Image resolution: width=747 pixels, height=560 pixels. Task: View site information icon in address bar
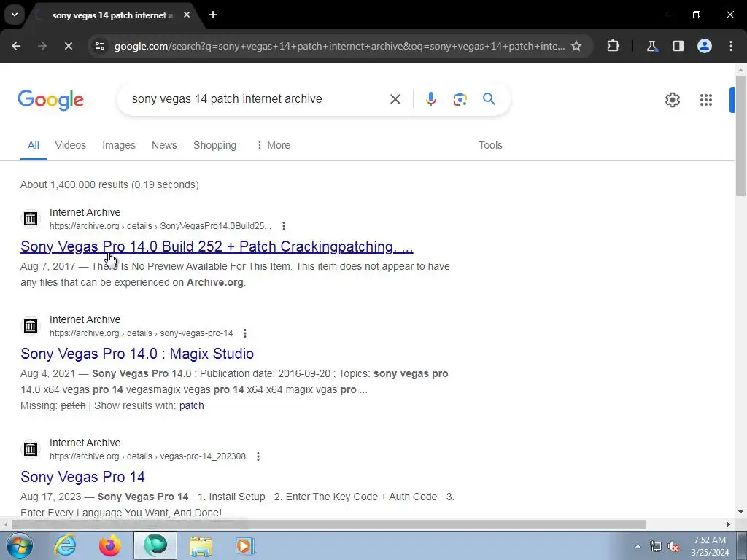(x=100, y=46)
